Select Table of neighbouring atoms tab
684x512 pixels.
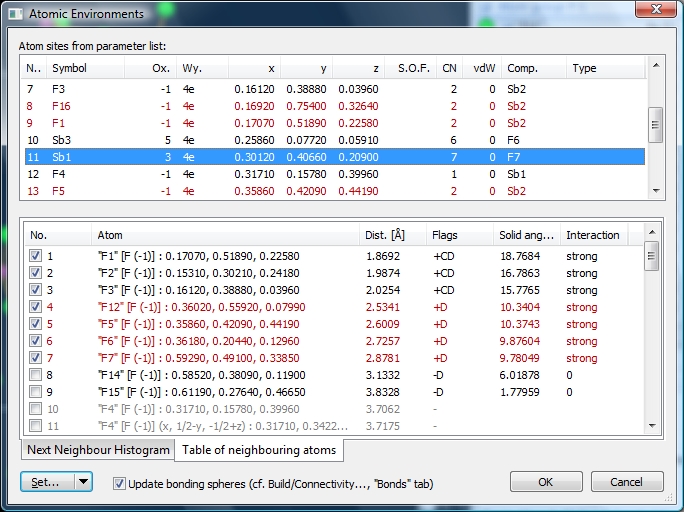(x=258, y=450)
